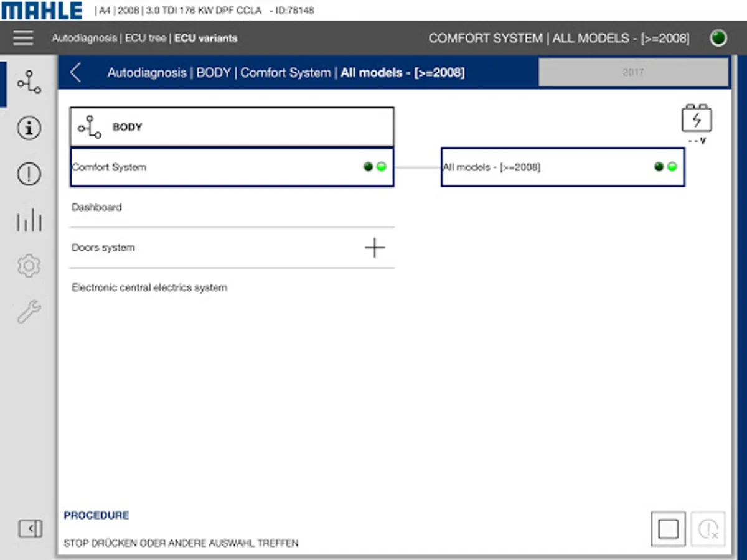Go back with the left chevron

75,72
